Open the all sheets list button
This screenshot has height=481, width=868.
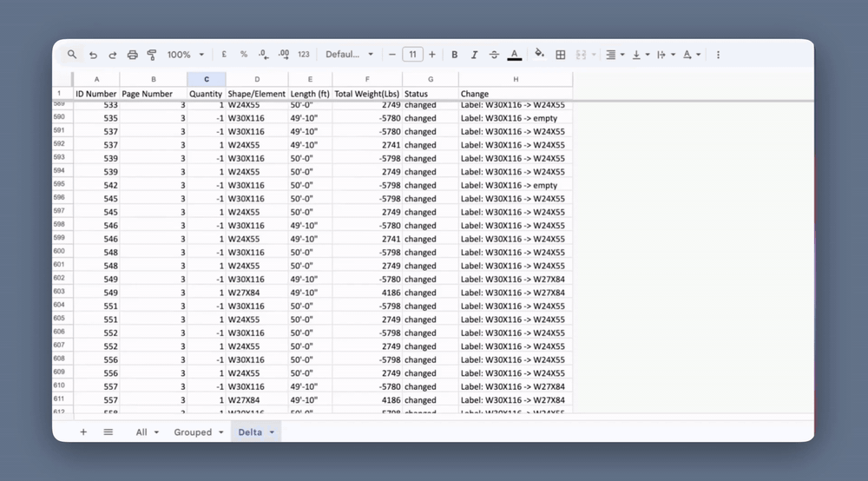click(x=108, y=432)
